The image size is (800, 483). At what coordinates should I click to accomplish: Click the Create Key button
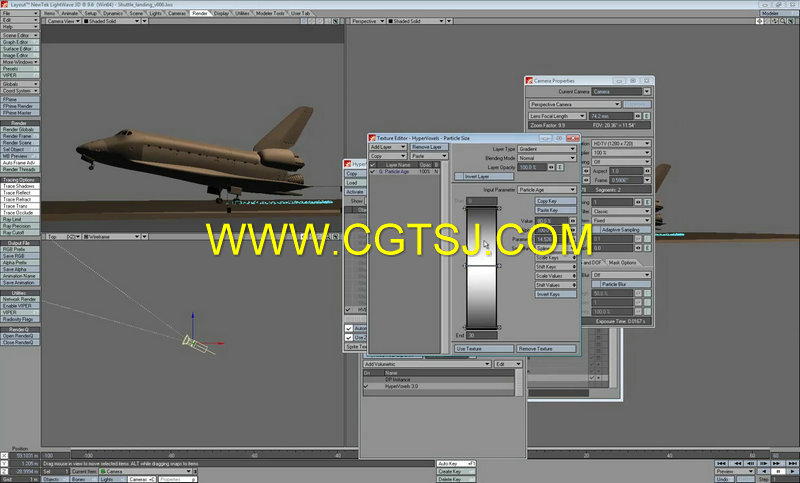click(456, 472)
